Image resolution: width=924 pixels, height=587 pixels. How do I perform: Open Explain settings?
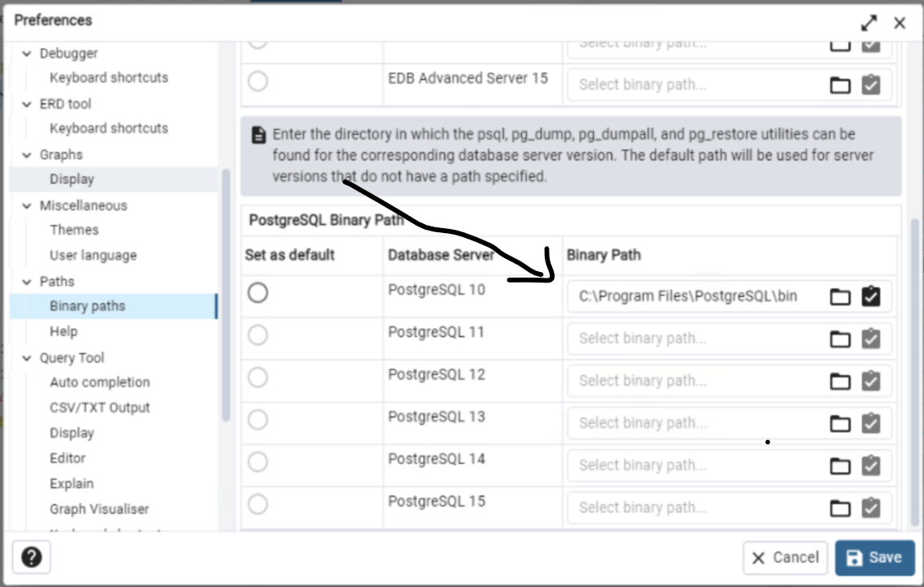click(71, 483)
